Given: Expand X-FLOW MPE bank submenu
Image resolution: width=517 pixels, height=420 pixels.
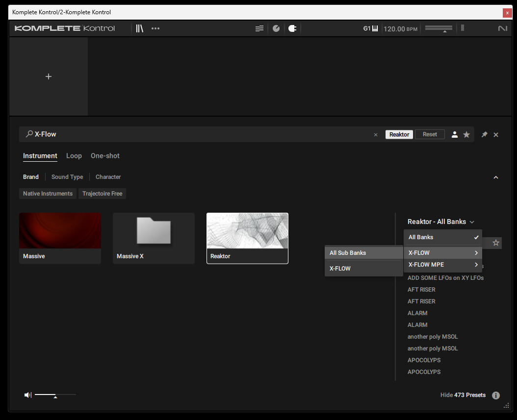Looking at the screenshot, I should point(443,265).
